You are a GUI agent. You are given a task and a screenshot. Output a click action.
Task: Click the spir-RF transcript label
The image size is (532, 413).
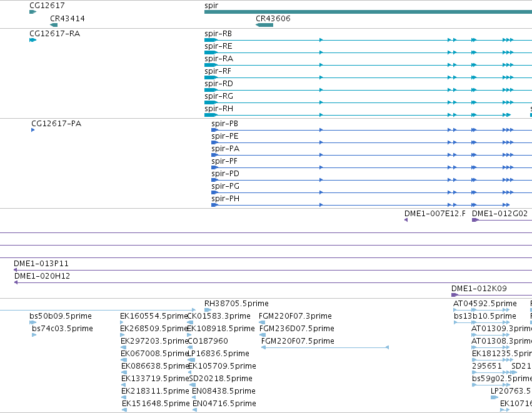218,71
